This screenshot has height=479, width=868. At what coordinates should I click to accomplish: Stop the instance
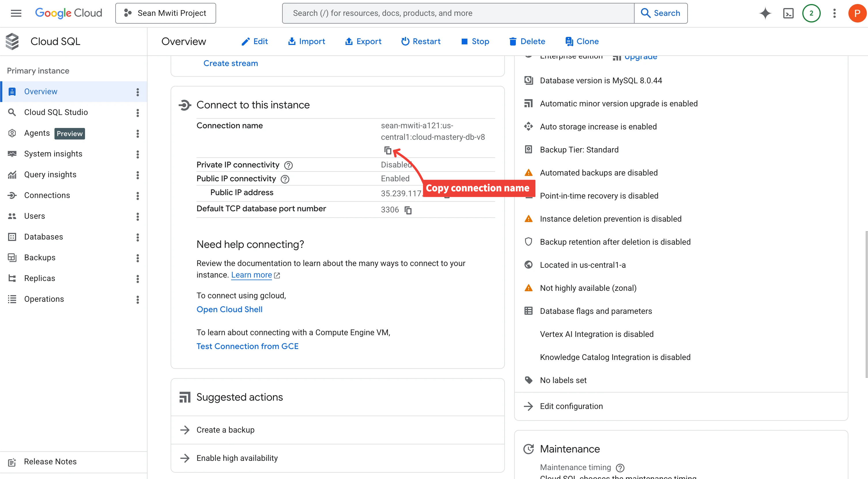click(x=475, y=42)
